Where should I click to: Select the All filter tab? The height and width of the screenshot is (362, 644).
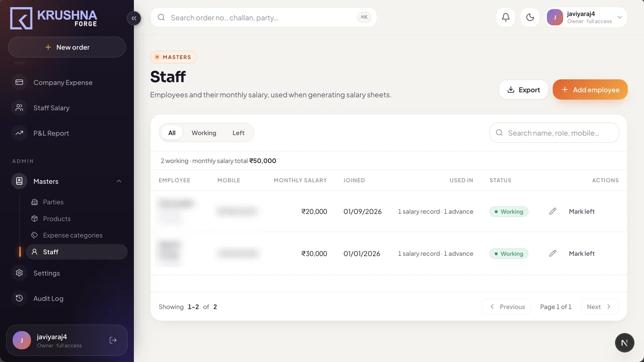(172, 133)
